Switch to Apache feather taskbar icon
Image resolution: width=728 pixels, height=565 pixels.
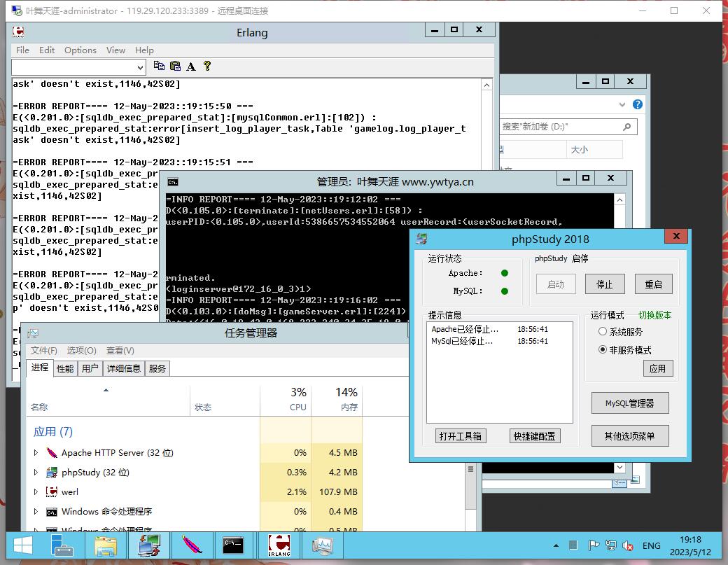(192, 545)
